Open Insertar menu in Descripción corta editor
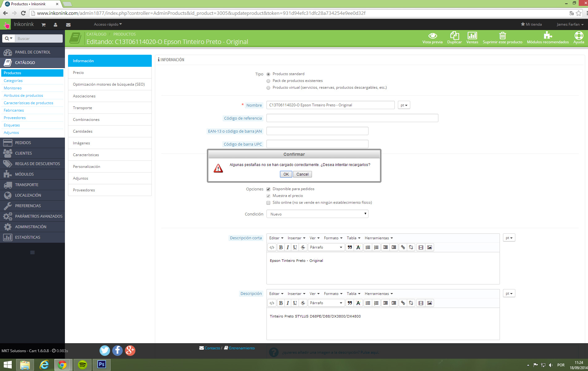 (x=296, y=238)
